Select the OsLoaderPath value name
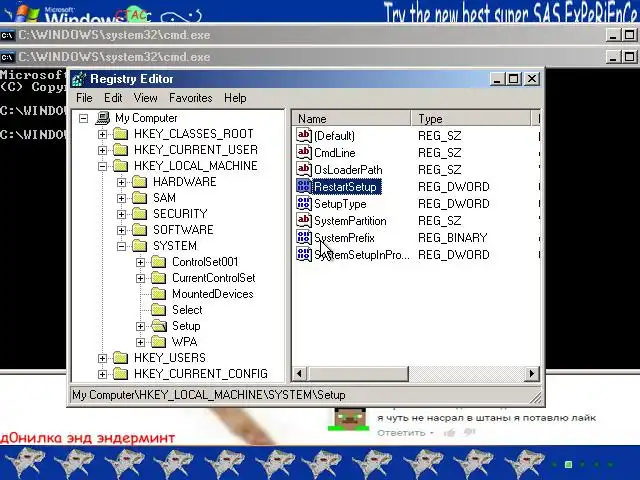This screenshot has width=640, height=480. coord(348,169)
